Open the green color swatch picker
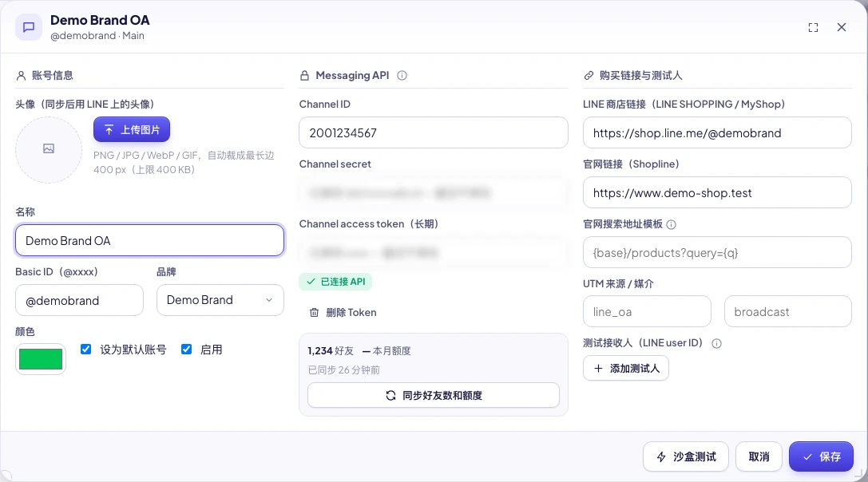This screenshot has width=868, height=482. click(x=41, y=359)
